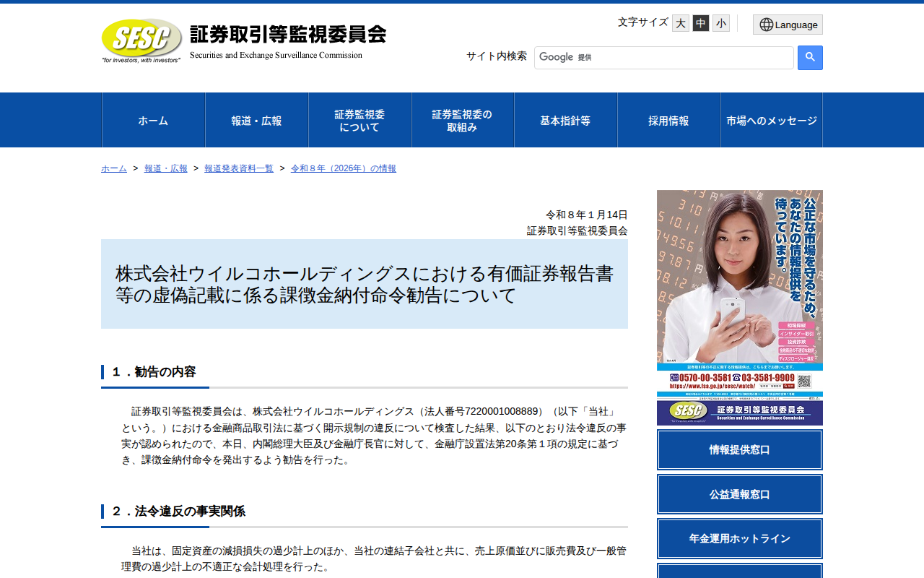
Task: Click the 文字サイズ label
Action: click(643, 22)
